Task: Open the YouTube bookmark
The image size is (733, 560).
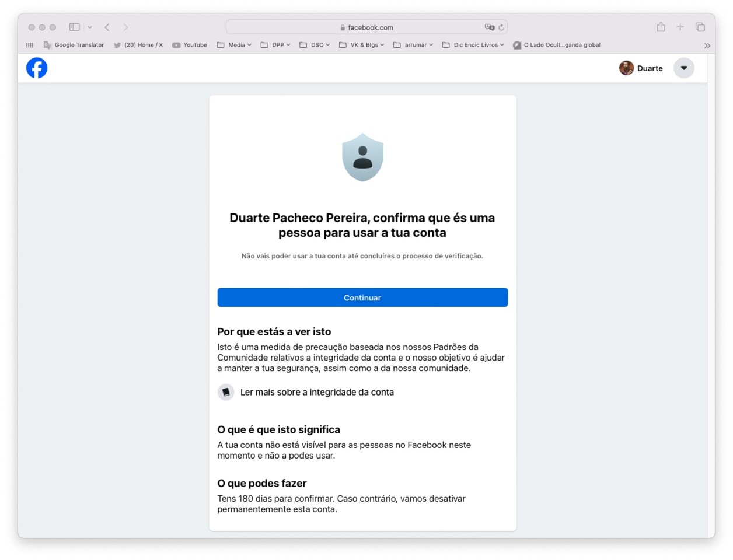Action: pos(190,44)
